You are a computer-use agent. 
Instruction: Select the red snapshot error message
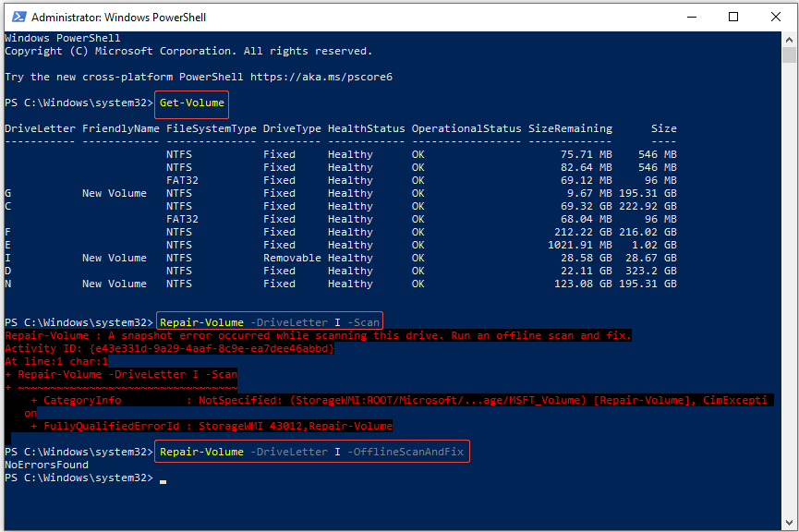[319, 335]
